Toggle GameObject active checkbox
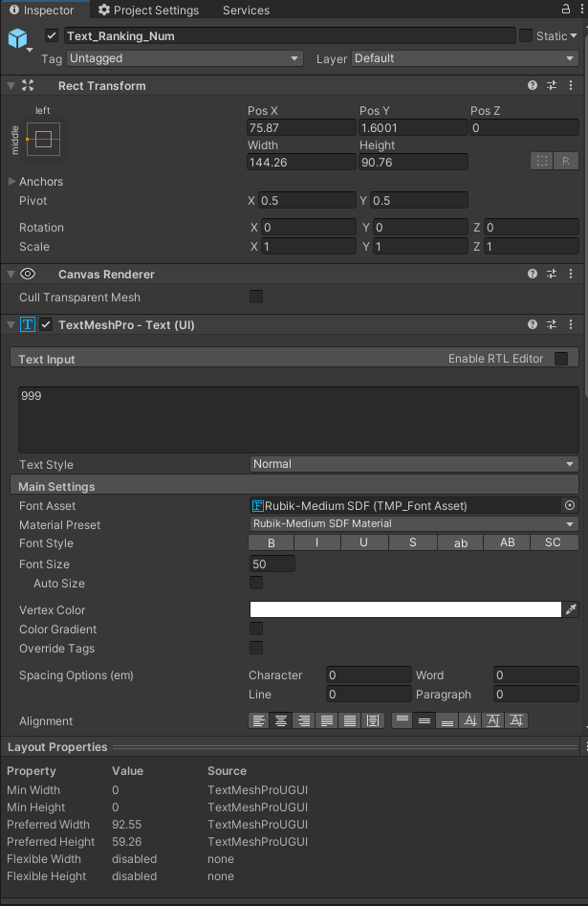 coord(52,35)
